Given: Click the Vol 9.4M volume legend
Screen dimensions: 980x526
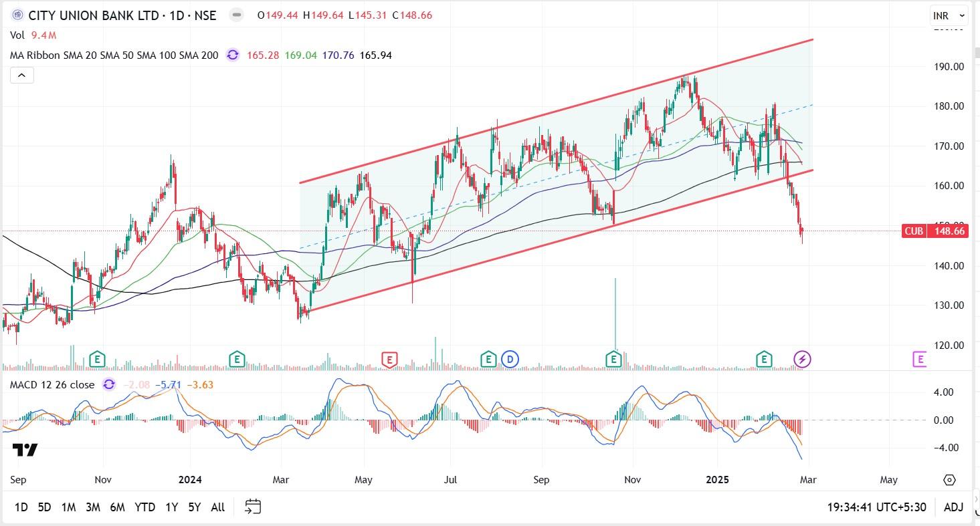Looking at the screenshot, I should click(x=33, y=35).
